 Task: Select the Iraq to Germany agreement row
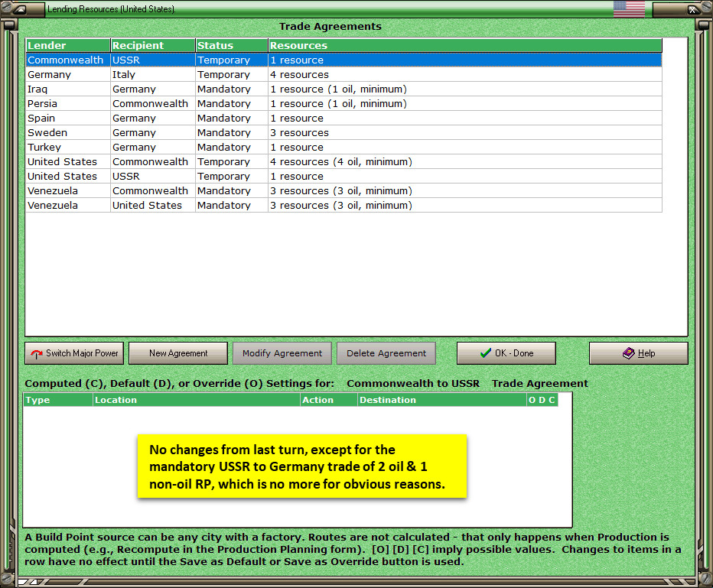[343, 89]
